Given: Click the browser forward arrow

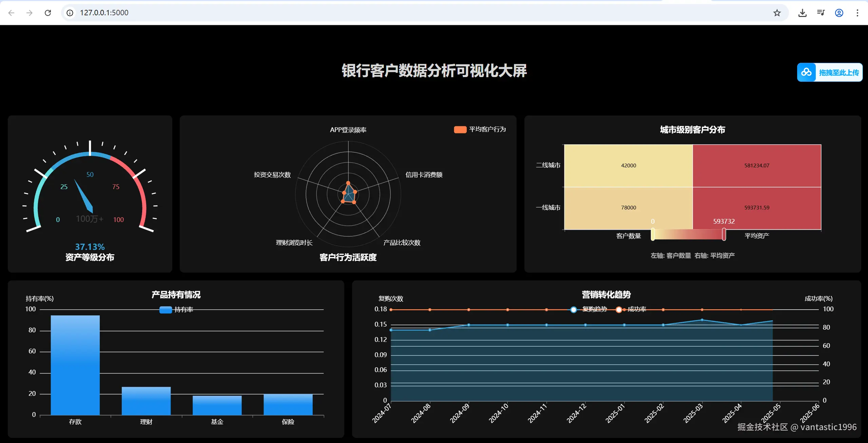Looking at the screenshot, I should [30, 13].
